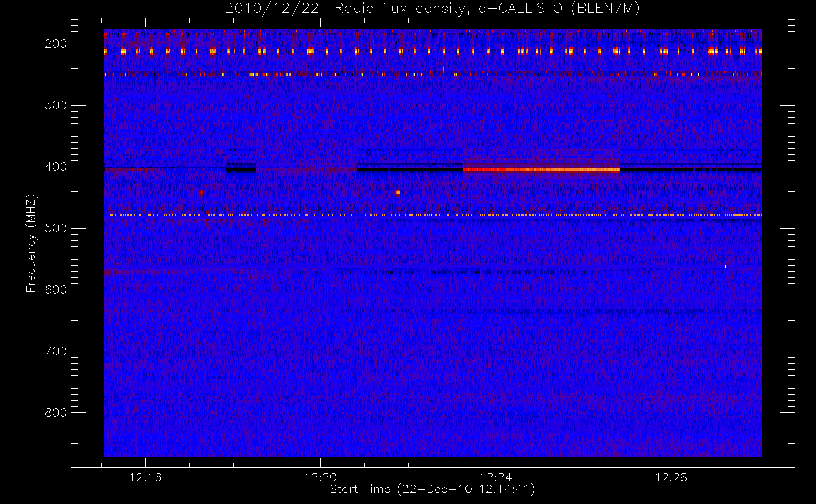Click the 12:20 time tick label
Image resolution: width=816 pixels, height=504 pixels.
(x=321, y=477)
